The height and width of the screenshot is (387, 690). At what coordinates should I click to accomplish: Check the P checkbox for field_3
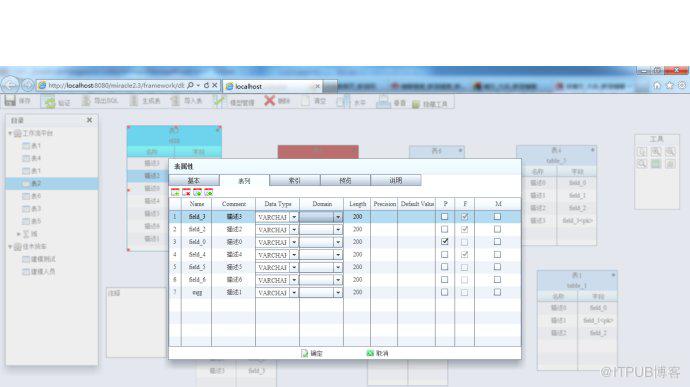coord(444,217)
